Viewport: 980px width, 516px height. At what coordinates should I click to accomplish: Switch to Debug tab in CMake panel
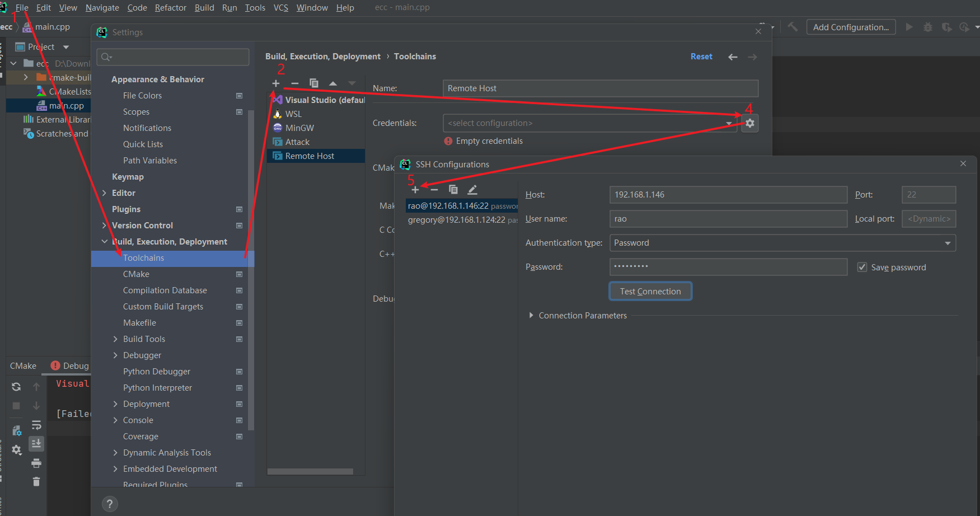(70, 365)
